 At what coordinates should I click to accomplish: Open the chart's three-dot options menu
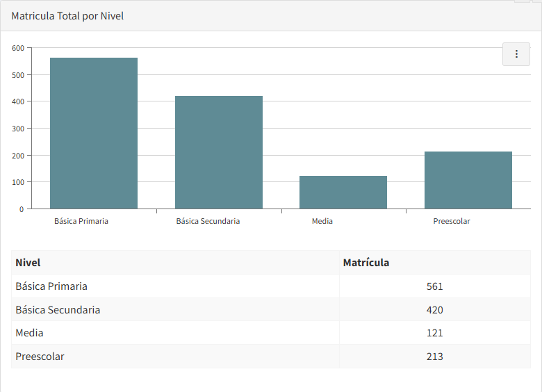[x=516, y=54]
